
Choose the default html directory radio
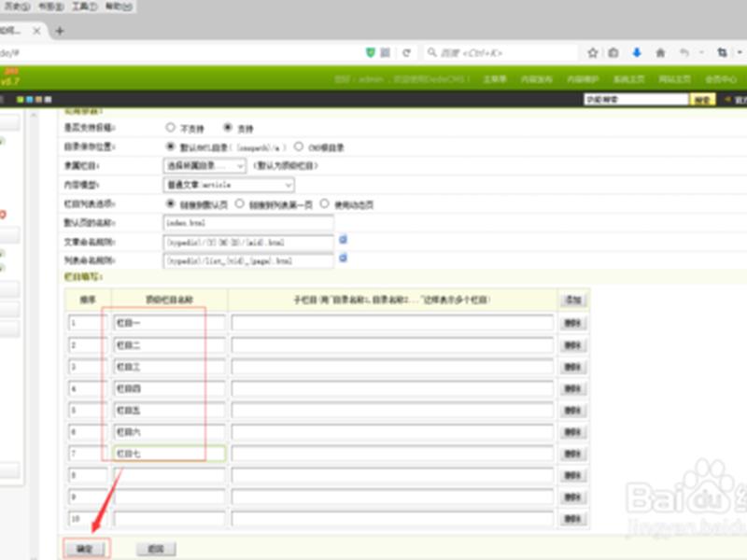tap(170, 147)
